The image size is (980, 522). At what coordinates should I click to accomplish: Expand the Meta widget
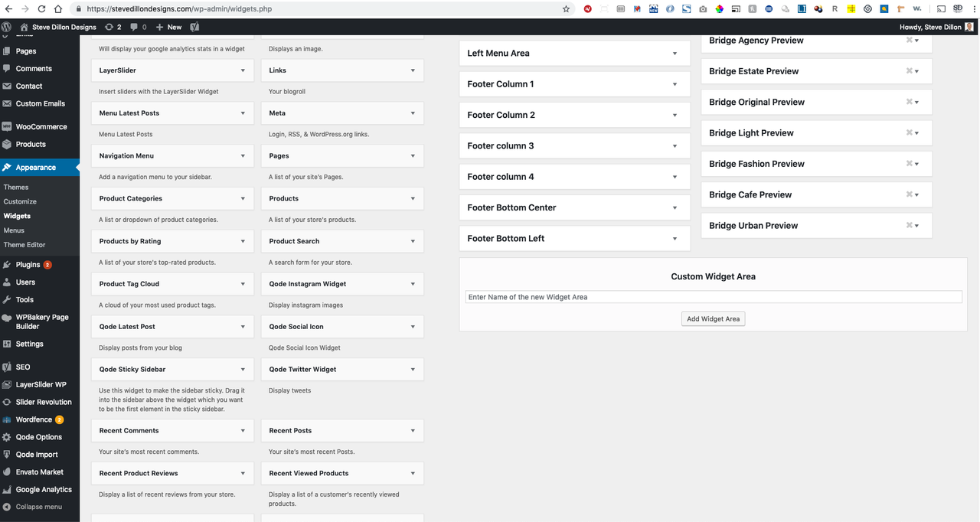point(413,113)
